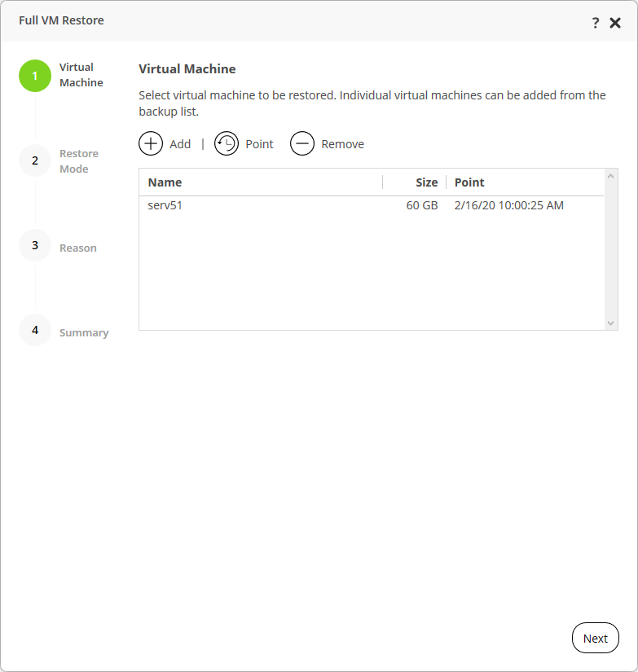This screenshot has height=672, width=638.
Task: Go to step 1 Virtual Machine circle
Action: point(35,76)
